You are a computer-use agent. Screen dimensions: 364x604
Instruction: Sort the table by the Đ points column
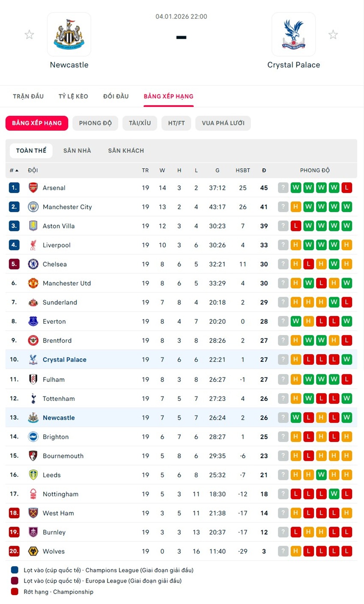pyautogui.click(x=264, y=170)
